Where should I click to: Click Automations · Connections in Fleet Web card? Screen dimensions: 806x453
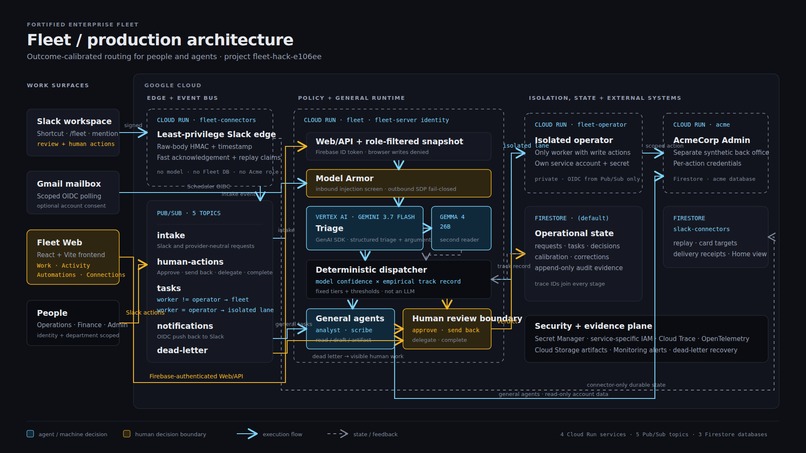click(81, 275)
